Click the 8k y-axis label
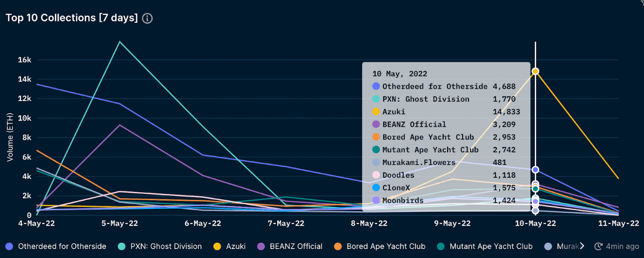 pyautogui.click(x=27, y=137)
